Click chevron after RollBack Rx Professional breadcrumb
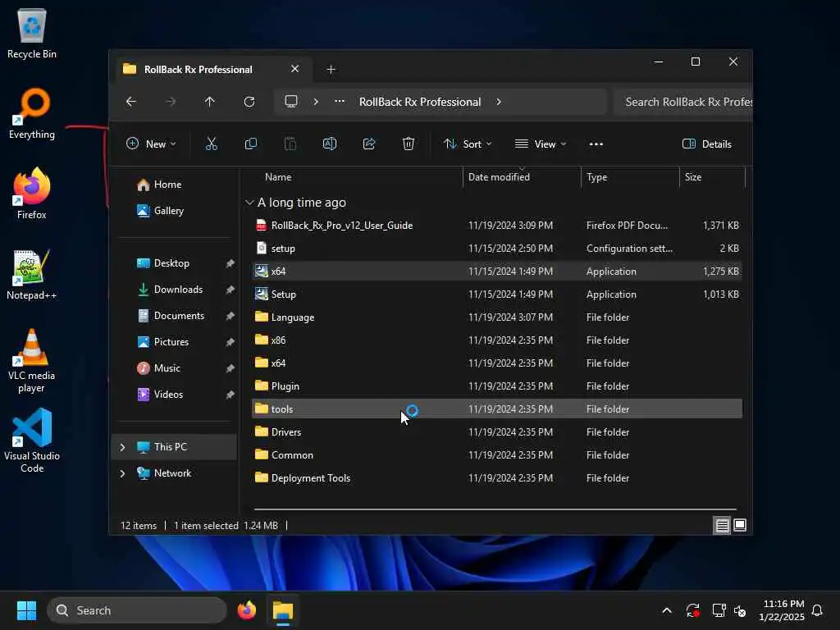This screenshot has height=630, width=840. point(499,102)
